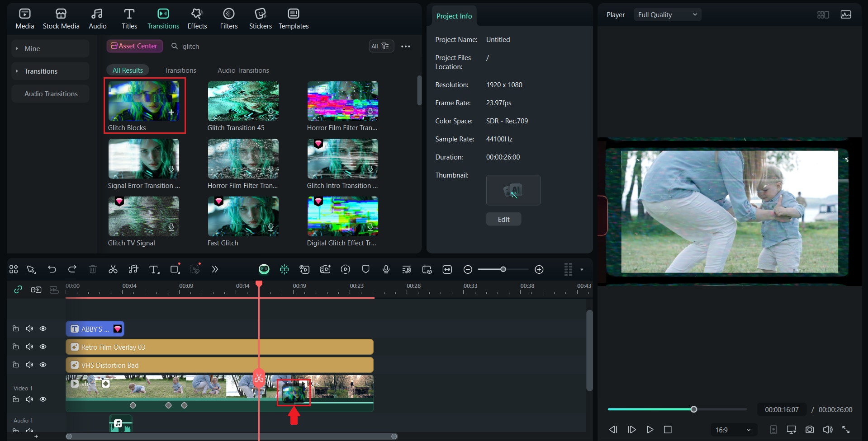Show All Results filter
868x441 pixels.
[x=128, y=70]
